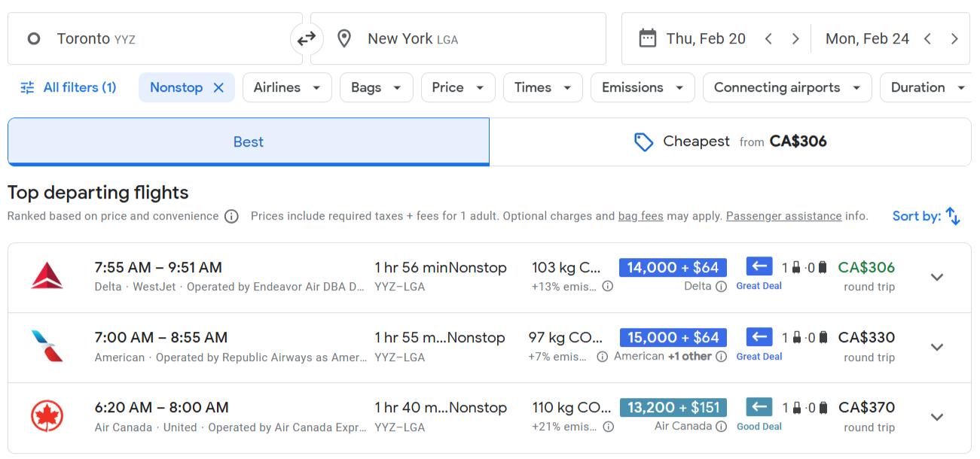Image resolution: width=980 pixels, height=459 pixels.
Task: Open the Airlines filter dropdown
Action: pos(286,88)
